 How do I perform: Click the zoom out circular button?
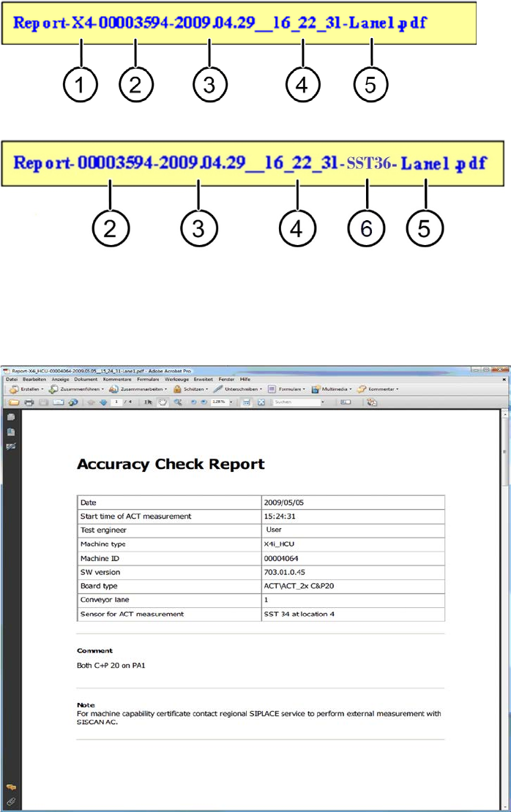click(x=193, y=402)
